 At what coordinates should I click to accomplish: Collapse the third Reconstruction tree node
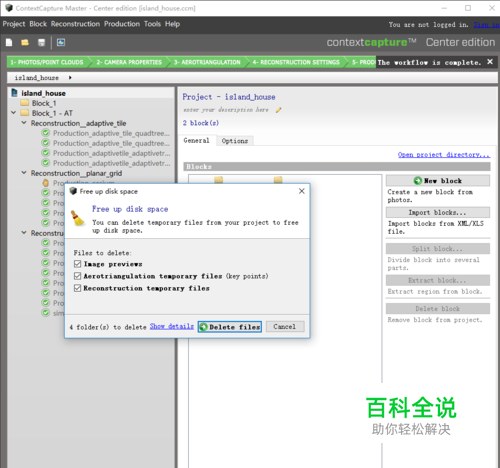coord(24,233)
